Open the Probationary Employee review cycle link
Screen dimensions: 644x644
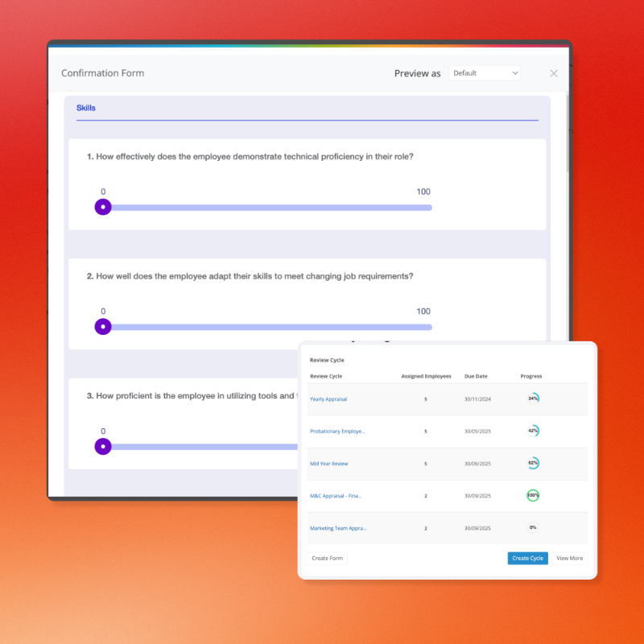[337, 431]
